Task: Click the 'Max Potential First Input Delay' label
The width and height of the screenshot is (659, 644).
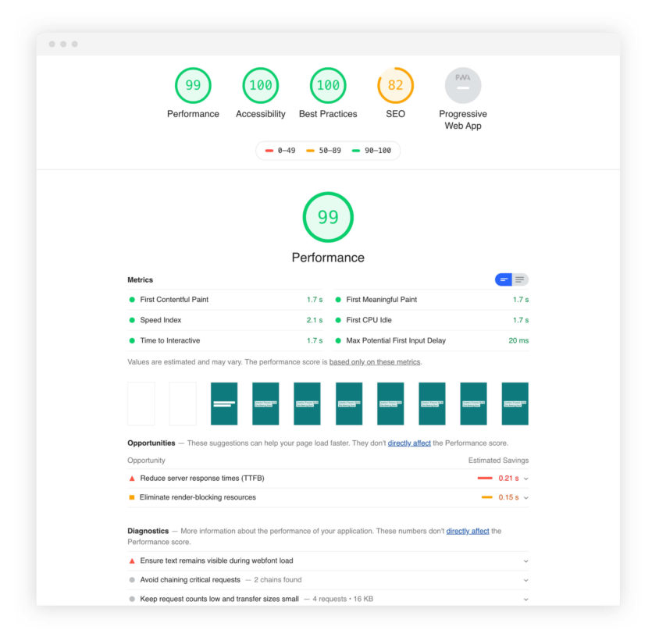Action: [396, 340]
